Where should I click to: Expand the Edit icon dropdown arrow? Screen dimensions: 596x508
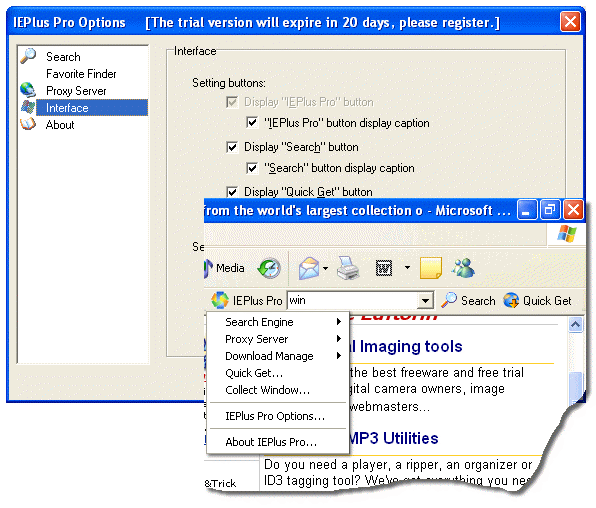click(407, 268)
